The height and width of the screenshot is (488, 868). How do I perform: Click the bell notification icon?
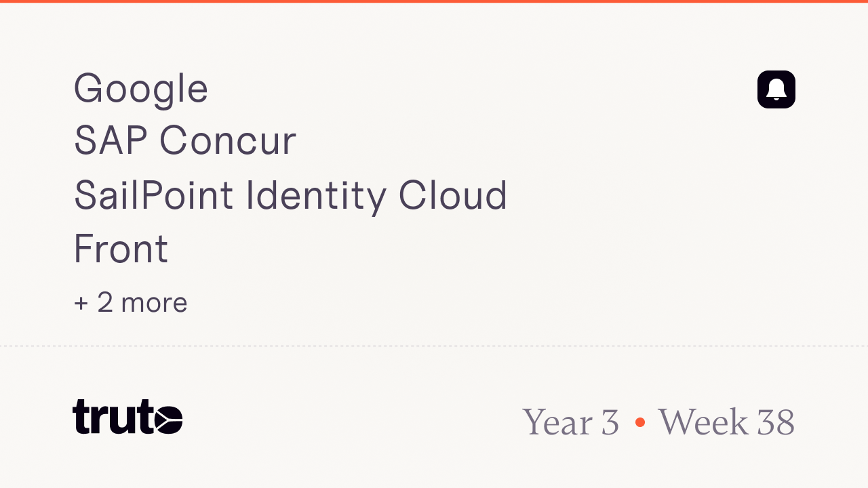[776, 89]
